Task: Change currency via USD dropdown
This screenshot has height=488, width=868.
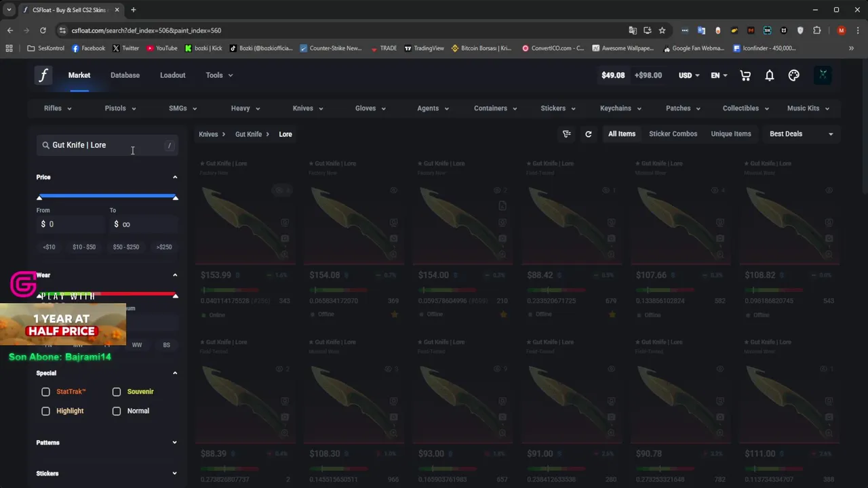Action: click(x=689, y=75)
